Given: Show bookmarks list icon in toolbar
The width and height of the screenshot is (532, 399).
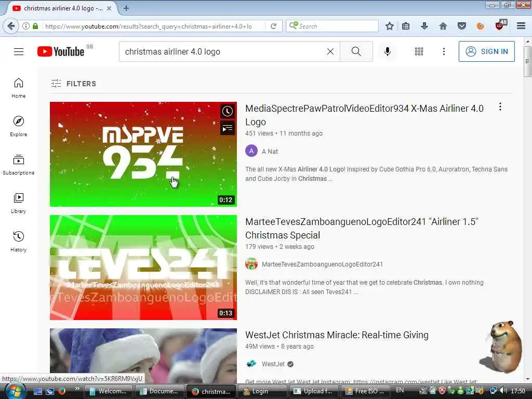Looking at the screenshot, I should coord(406,26).
